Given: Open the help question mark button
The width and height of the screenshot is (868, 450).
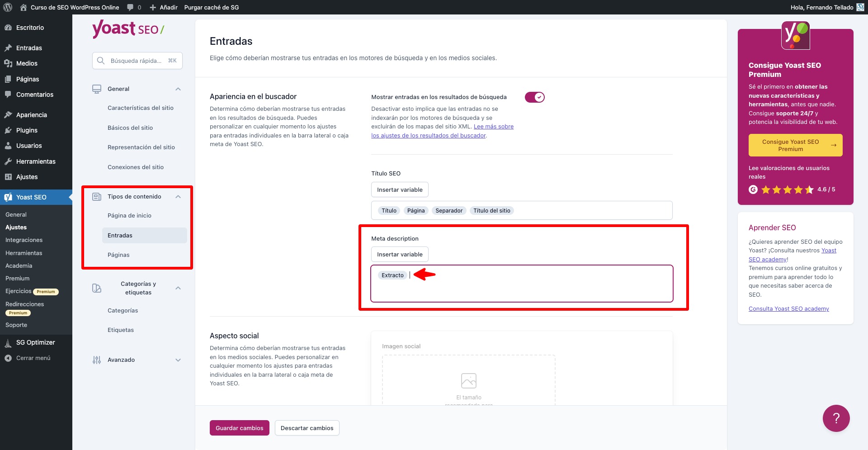Looking at the screenshot, I should tap(836, 418).
